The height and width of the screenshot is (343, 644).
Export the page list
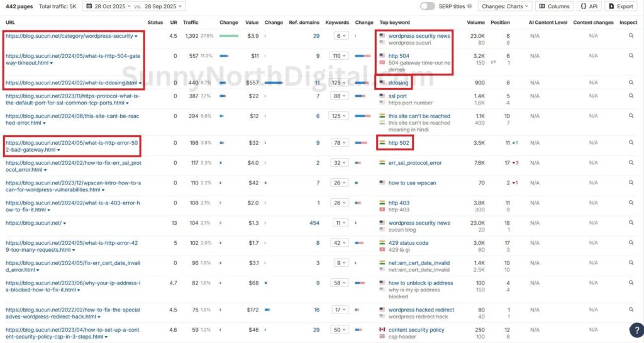point(621,6)
